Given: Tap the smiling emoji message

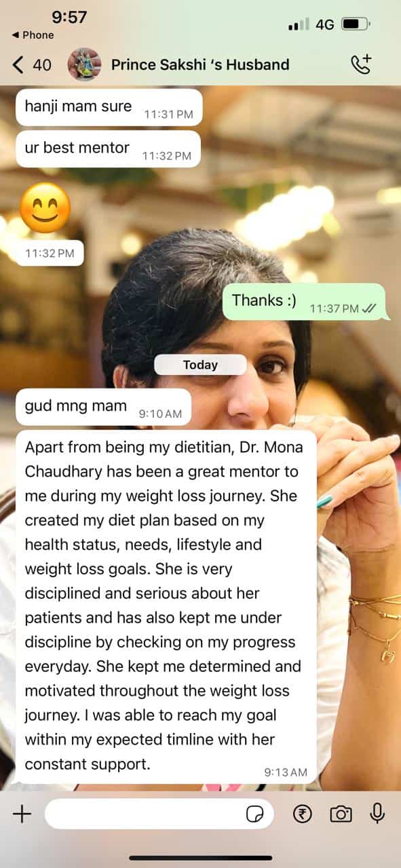Looking at the screenshot, I should pos(45,208).
